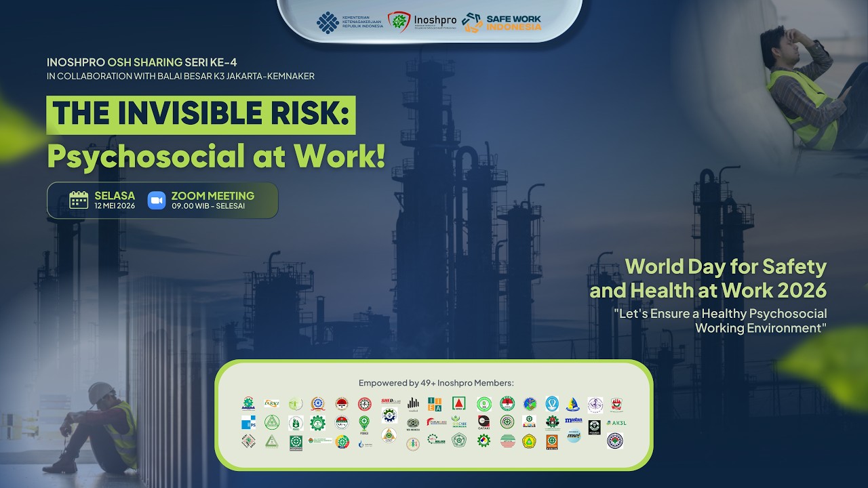
Task: Click the IIEA member logo
Action: tap(435, 404)
